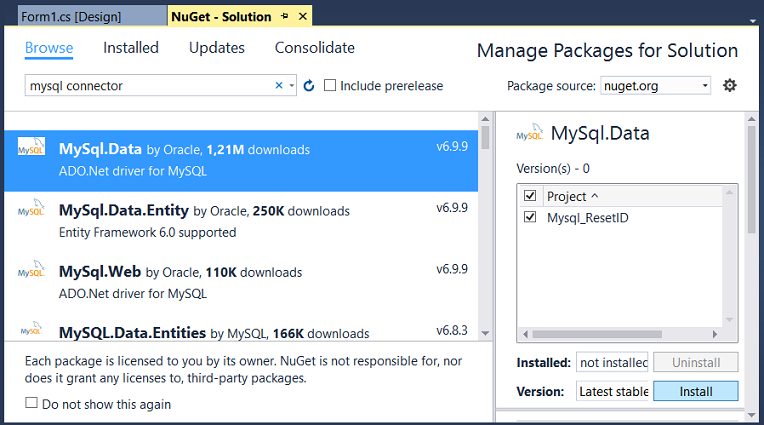Click project list vertical scroll up arrow
Screen dimensions: 764x425
tap(729, 193)
